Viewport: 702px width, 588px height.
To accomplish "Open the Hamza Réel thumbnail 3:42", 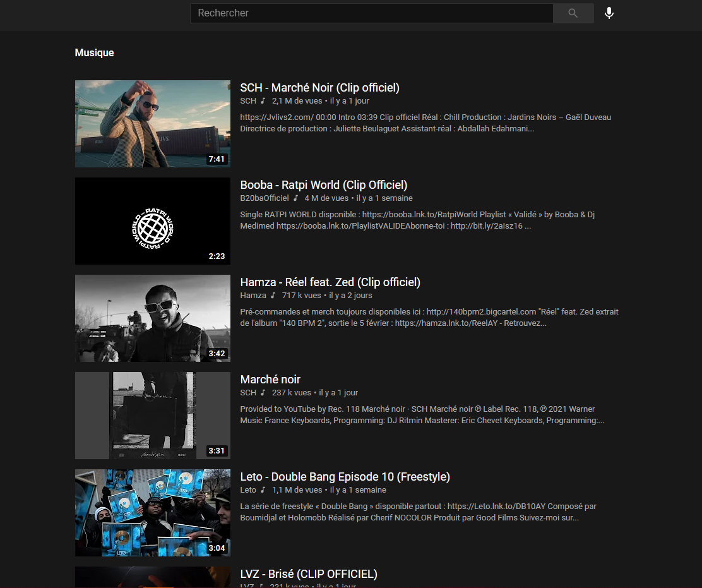I will coord(153,318).
